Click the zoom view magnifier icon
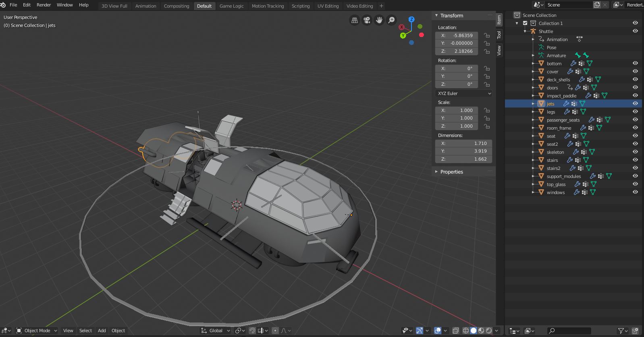This screenshot has height=337, width=644. [x=391, y=20]
